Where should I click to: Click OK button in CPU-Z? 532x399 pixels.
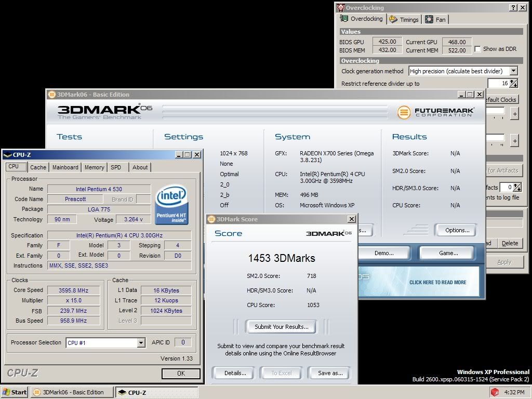(x=181, y=373)
